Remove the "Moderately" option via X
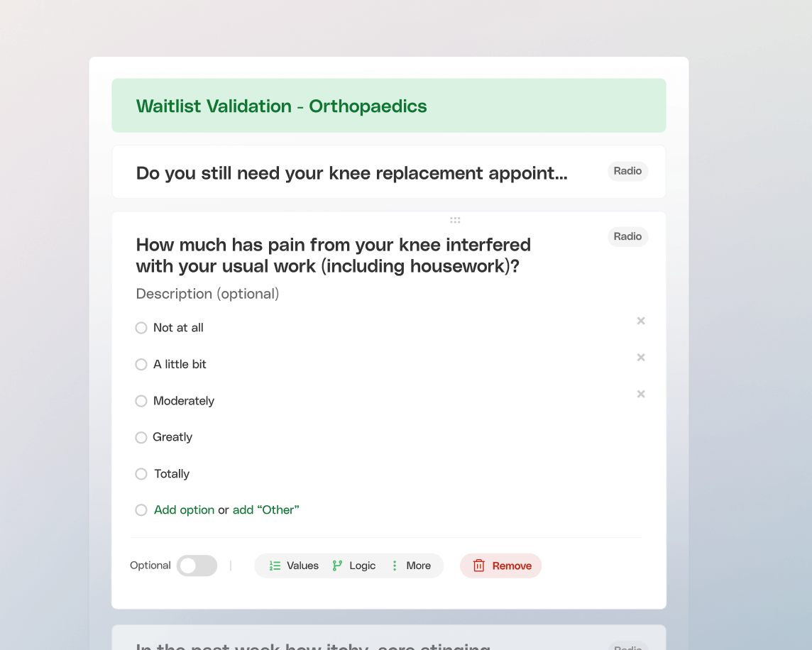The width and height of the screenshot is (812, 650). [641, 394]
